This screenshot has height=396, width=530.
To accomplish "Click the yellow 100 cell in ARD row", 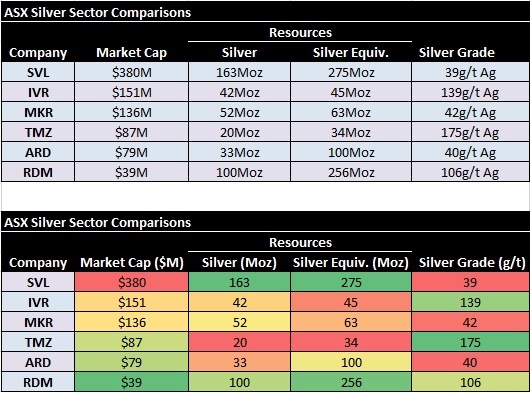I will 351,362.
